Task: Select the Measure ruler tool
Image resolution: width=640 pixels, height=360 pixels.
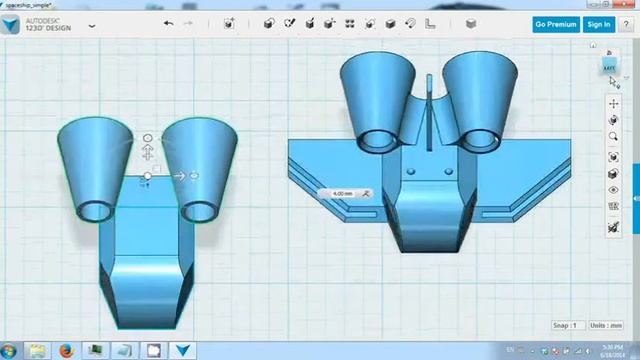Action: click(x=430, y=24)
